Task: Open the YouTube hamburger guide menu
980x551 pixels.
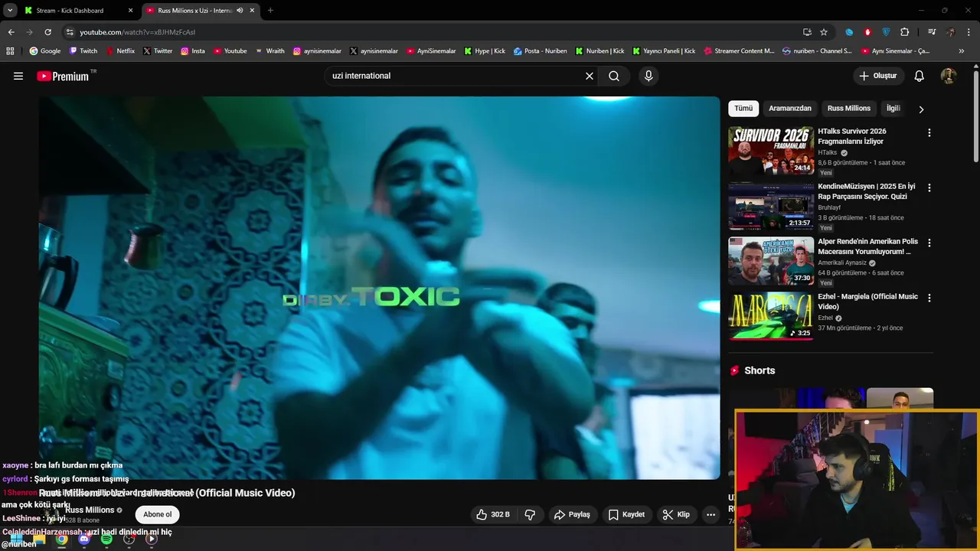Action: (x=18, y=76)
